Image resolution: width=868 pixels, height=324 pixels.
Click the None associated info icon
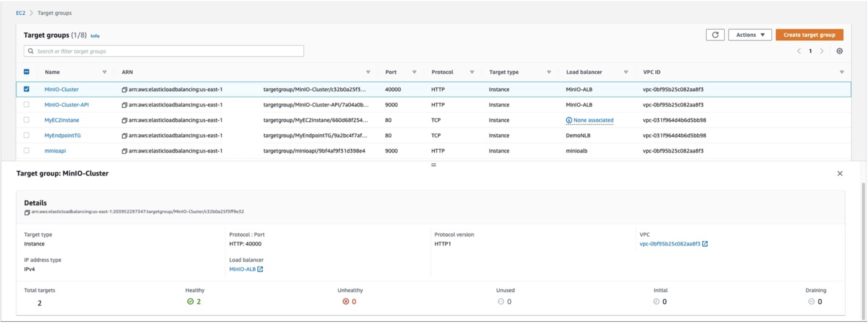coord(568,120)
